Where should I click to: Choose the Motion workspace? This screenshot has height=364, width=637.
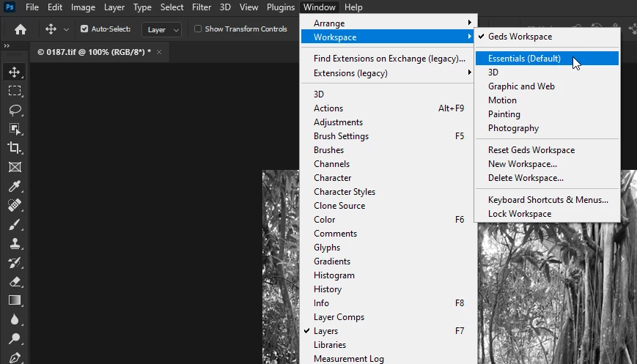(x=548, y=100)
